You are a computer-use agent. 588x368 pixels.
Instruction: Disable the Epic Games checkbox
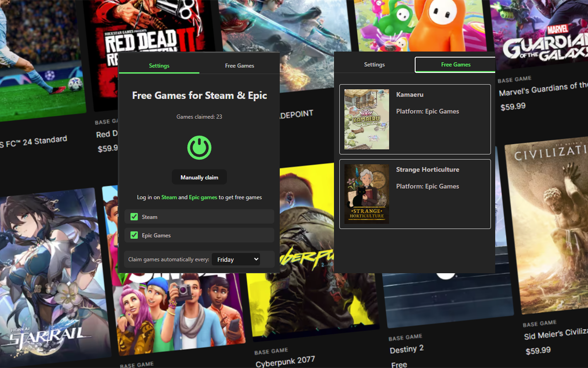pyautogui.click(x=134, y=235)
